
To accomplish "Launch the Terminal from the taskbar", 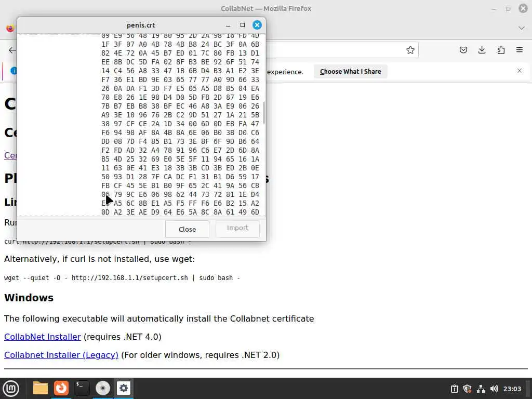I will [x=82, y=388].
